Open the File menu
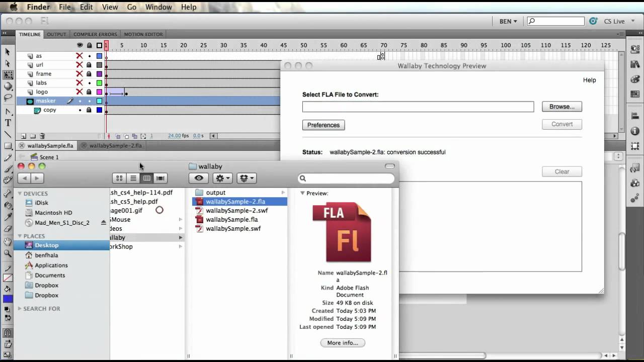The height and width of the screenshot is (362, 644). point(64,7)
